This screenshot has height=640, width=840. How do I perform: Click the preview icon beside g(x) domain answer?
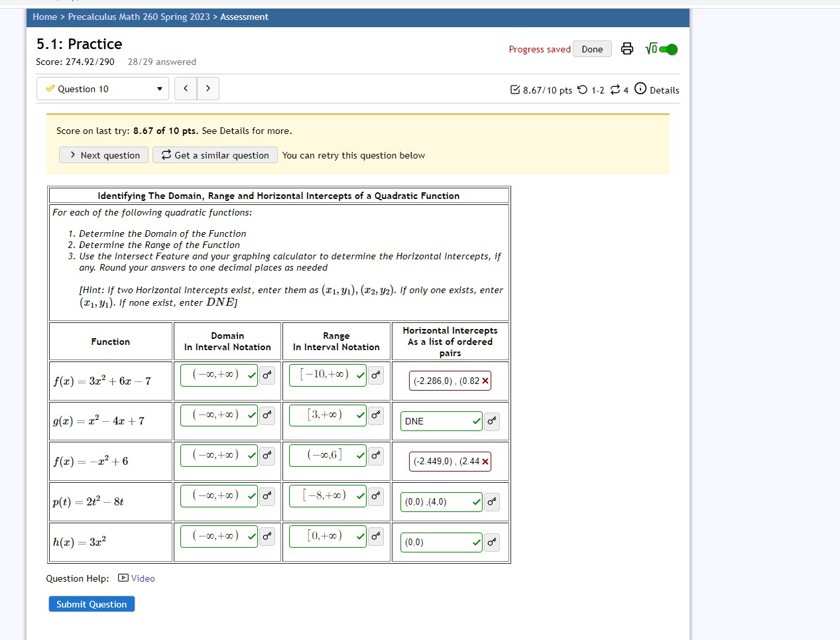(267, 415)
